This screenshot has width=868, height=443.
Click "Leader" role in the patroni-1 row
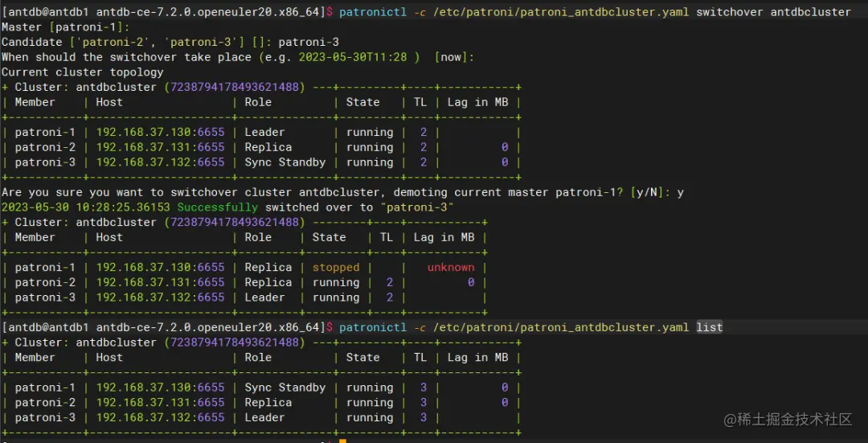point(264,133)
